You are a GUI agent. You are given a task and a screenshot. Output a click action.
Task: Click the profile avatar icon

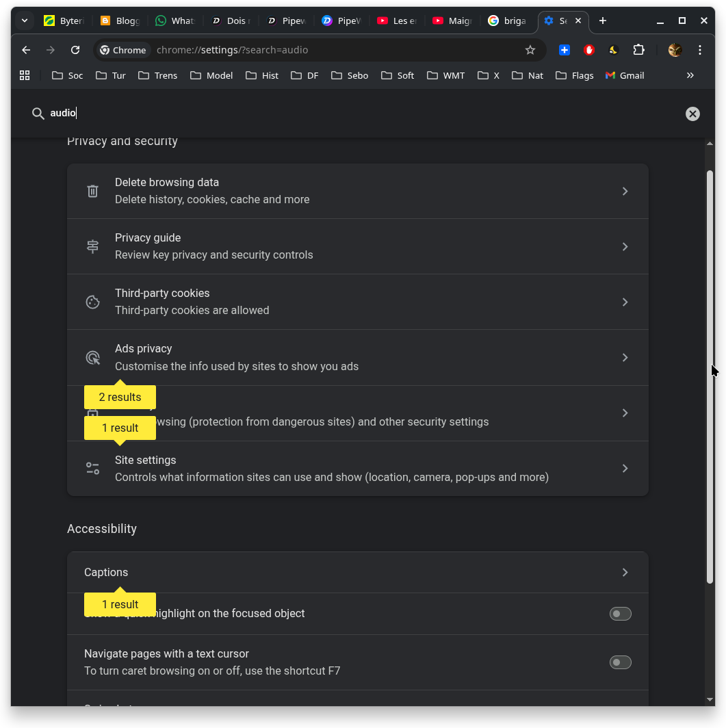(675, 50)
